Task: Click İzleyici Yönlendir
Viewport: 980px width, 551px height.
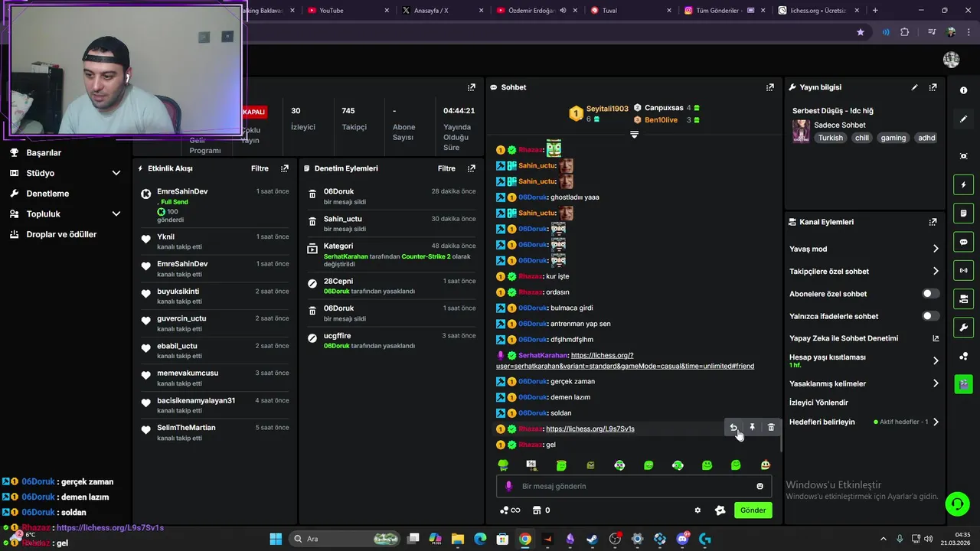Action: click(818, 403)
